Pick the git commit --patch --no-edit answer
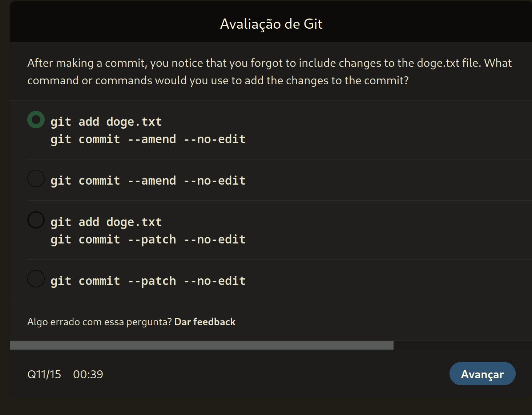The height and width of the screenshot is (415, 532). point(147,280)
